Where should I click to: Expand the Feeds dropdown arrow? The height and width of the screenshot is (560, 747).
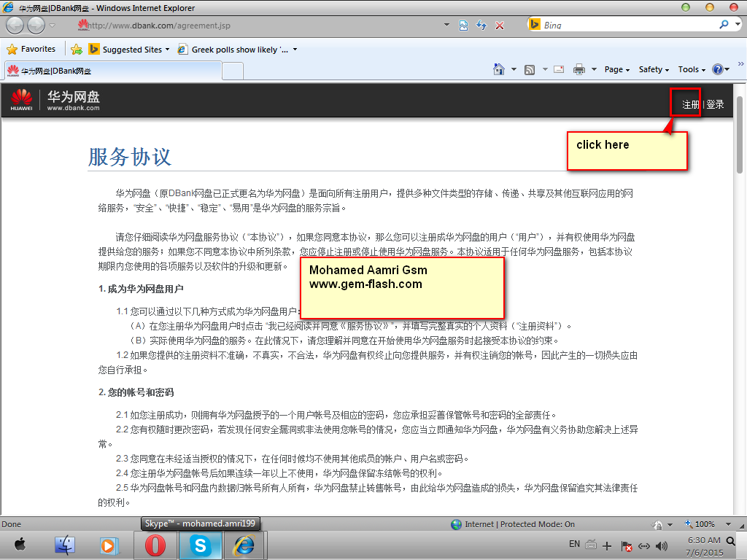coord(544,69)
